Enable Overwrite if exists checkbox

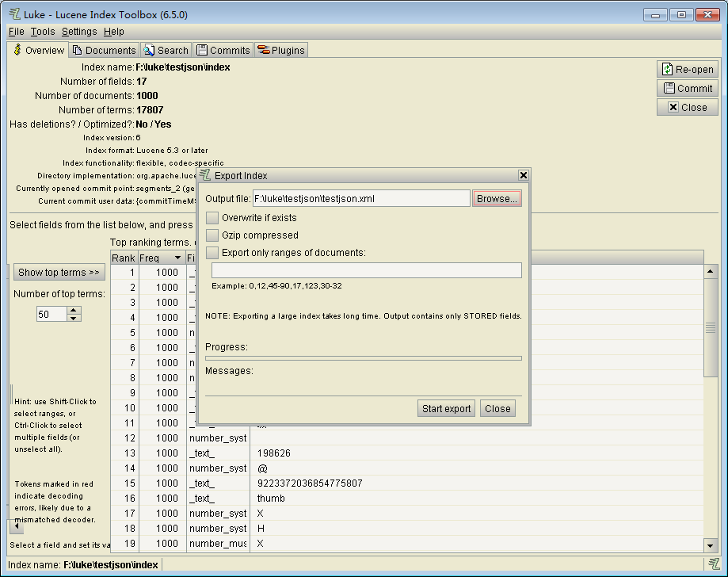(x=212, y=217)
